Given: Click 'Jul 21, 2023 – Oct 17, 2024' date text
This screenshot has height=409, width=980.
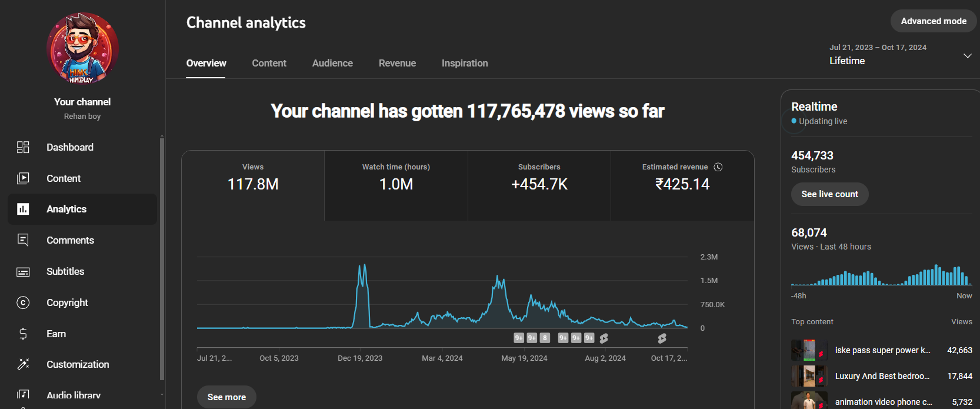Looking at the screenshot, I should click(x=878, y=48).
